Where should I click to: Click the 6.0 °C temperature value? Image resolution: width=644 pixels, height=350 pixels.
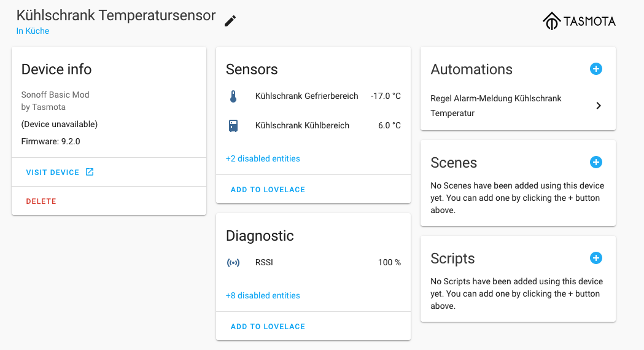click(x=389, y=126)
